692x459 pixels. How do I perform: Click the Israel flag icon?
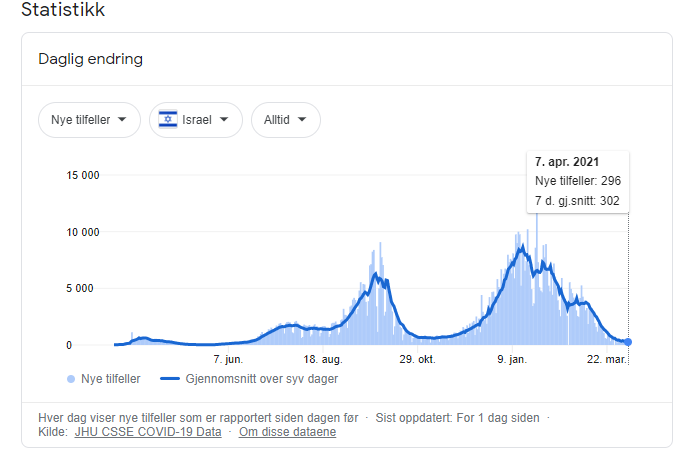[168, 120]
